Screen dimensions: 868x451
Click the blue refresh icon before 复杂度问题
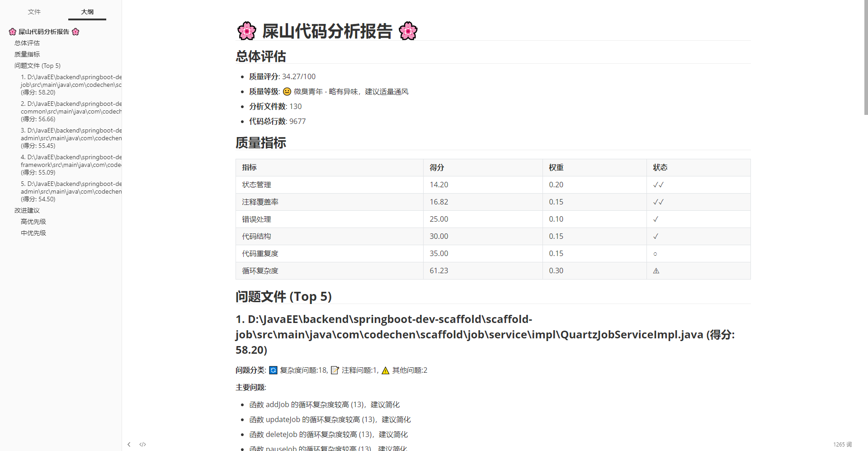coord(273,370)
